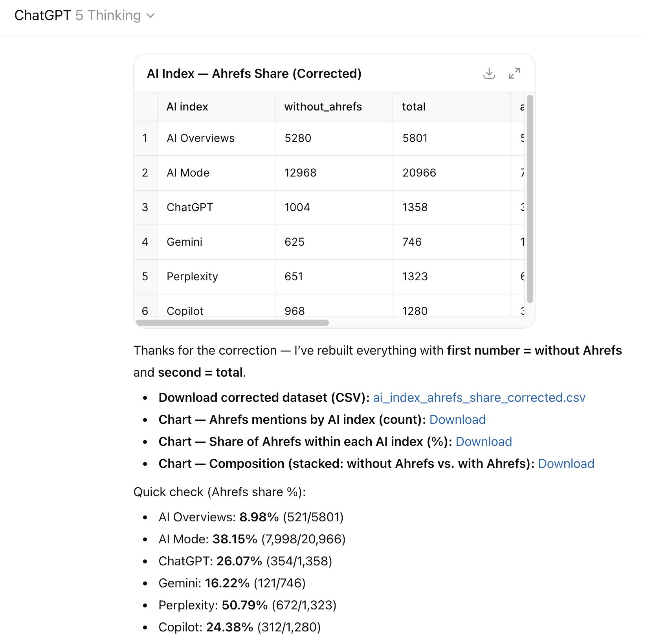Viewport: 646px width, 644px height.
Task: Open the ai_index_ahrefs_share_corrected.csv link
Action: pos(479,397)
